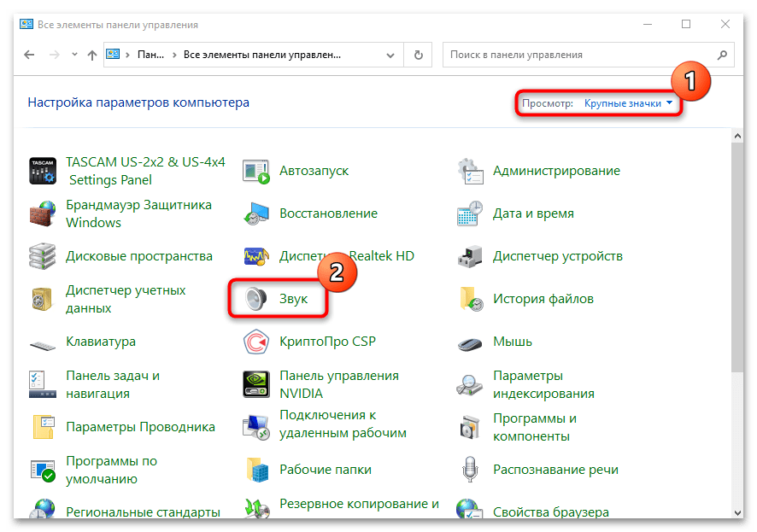The image size is (757, 532).
Task: Expand the address bar history dropdown arrow
Action: 392,55
